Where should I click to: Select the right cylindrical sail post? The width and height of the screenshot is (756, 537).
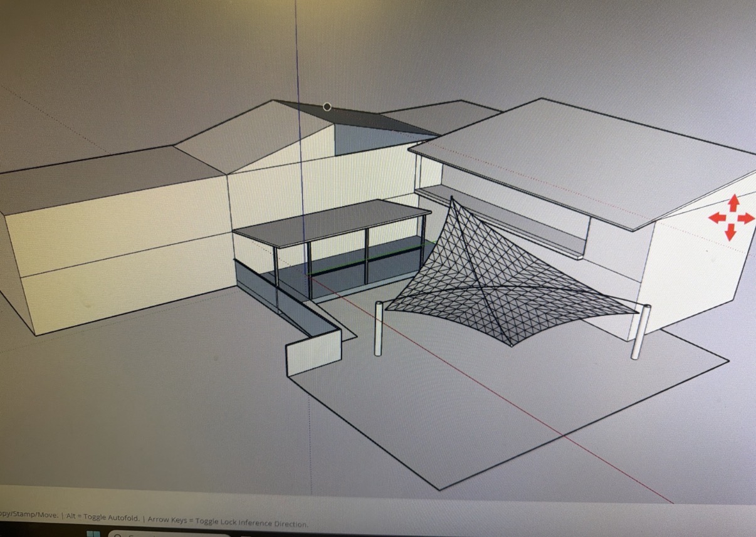coord(640,332)
